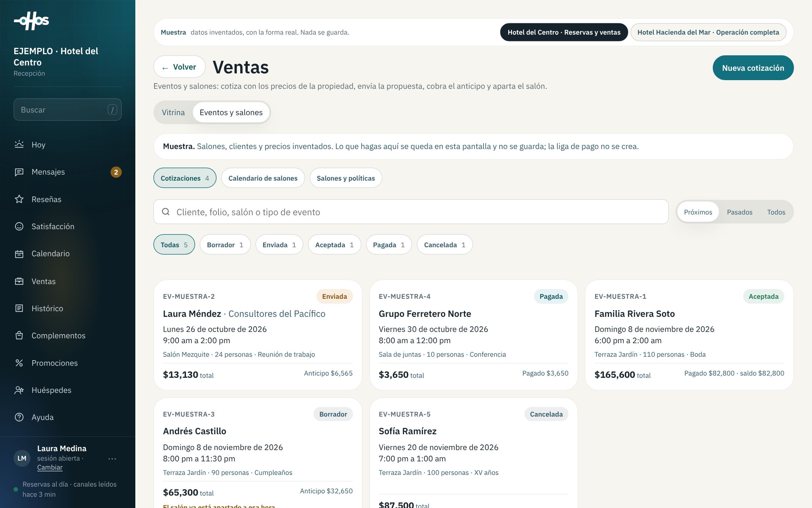Filter quotations by Pagada status
Image resolution: width=812 pixels, height=508 pixels.
pos(389,245)
